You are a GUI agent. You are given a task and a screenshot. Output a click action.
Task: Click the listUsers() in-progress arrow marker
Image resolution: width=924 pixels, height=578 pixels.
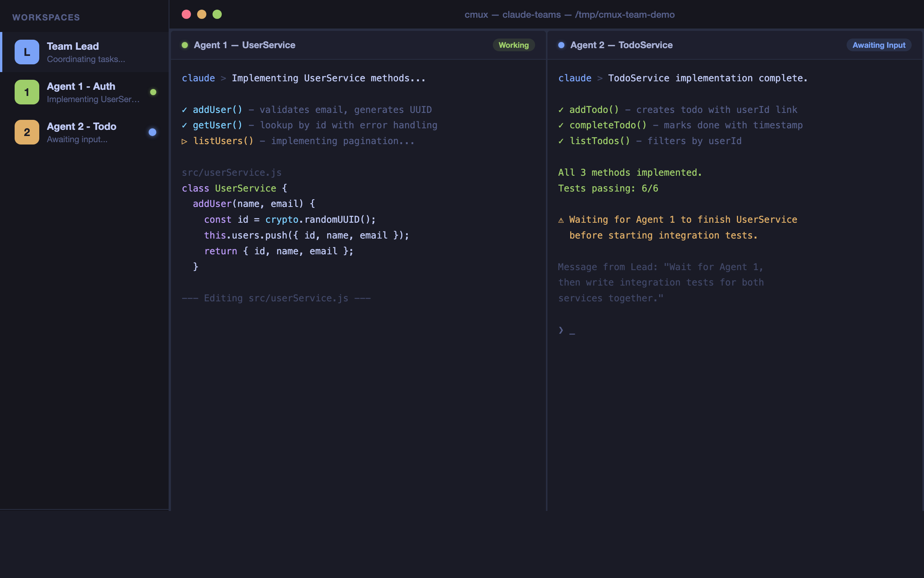[x=184, y=141]
